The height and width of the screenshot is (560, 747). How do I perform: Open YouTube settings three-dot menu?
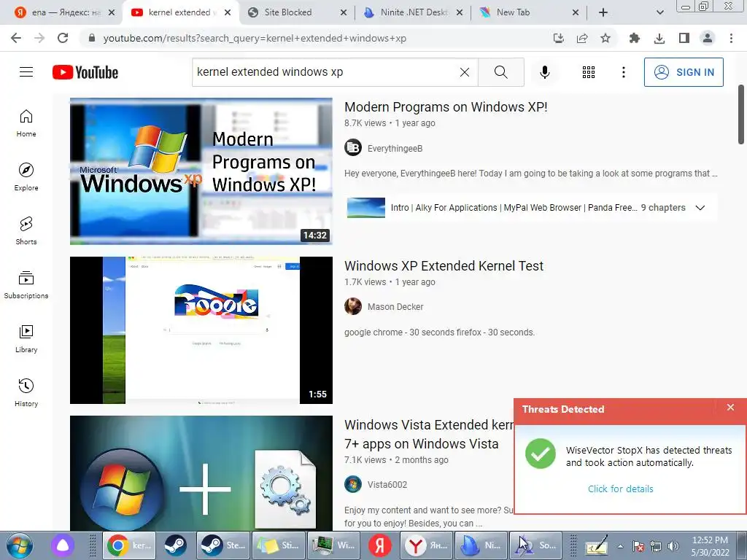[624, 72]
